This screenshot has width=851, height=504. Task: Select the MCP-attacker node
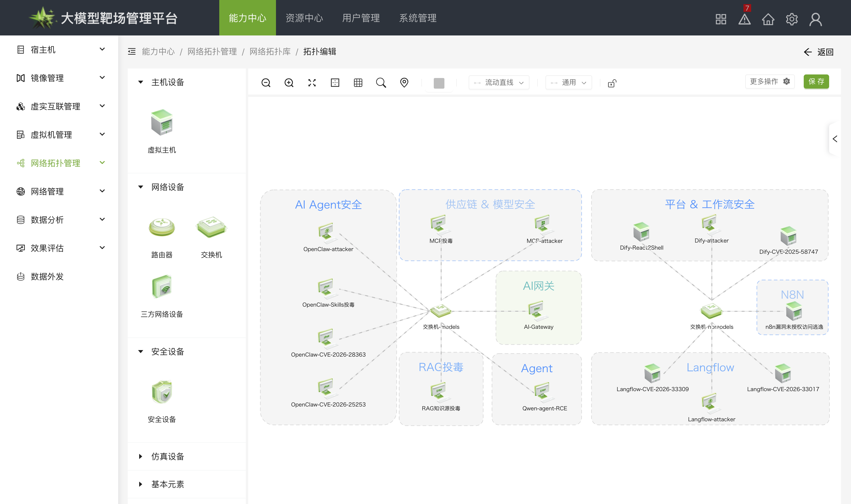coord(544,225)
